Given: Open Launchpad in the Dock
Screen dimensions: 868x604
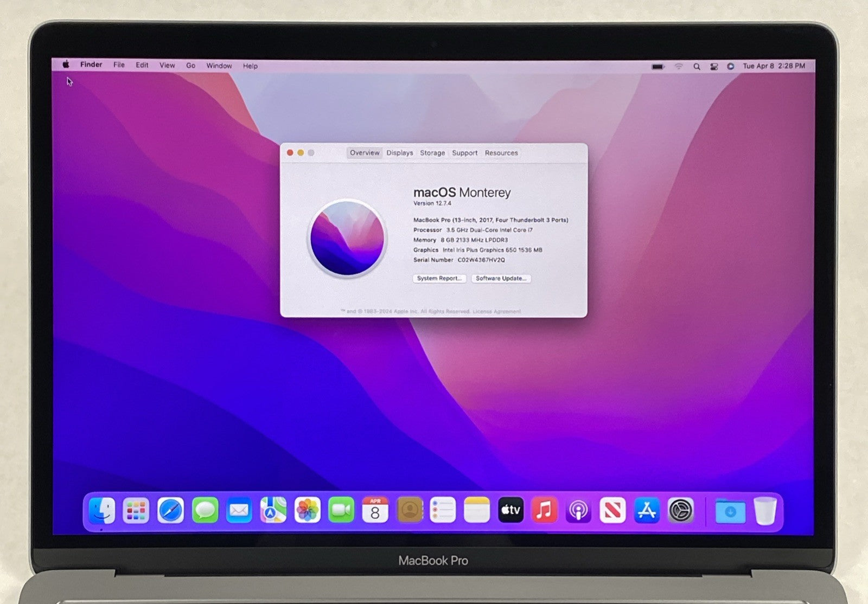Looking at the screenshot, I should [136, 510].
